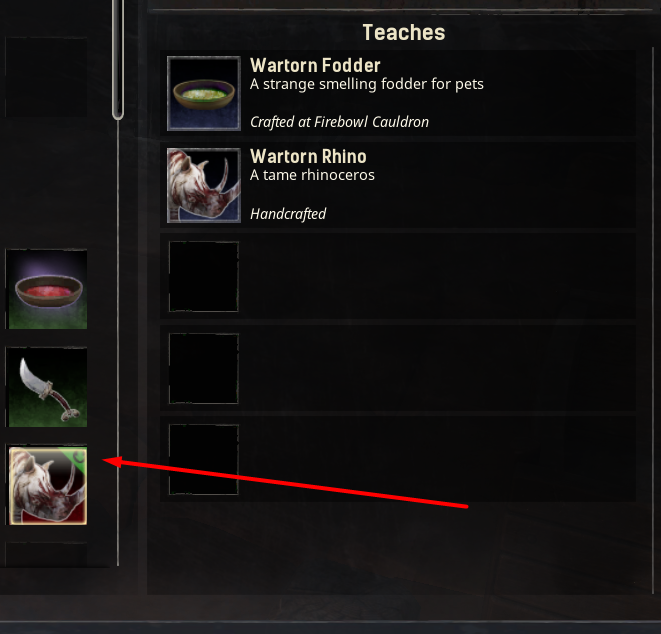The width and height of the screenshot is (661, 634).
Task: Click the Wartorn Fodder bowl thumbnail
Action: coord(204,94)
